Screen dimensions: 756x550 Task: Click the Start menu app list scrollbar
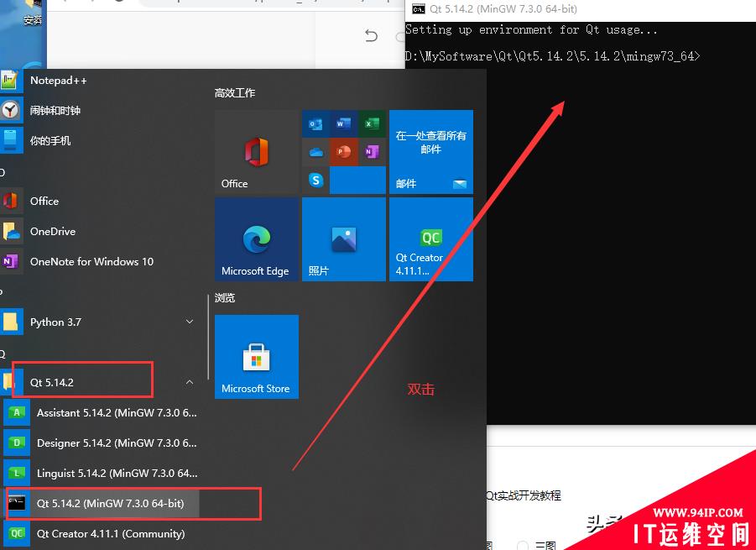pyautogui.click(x=208, y=337)
